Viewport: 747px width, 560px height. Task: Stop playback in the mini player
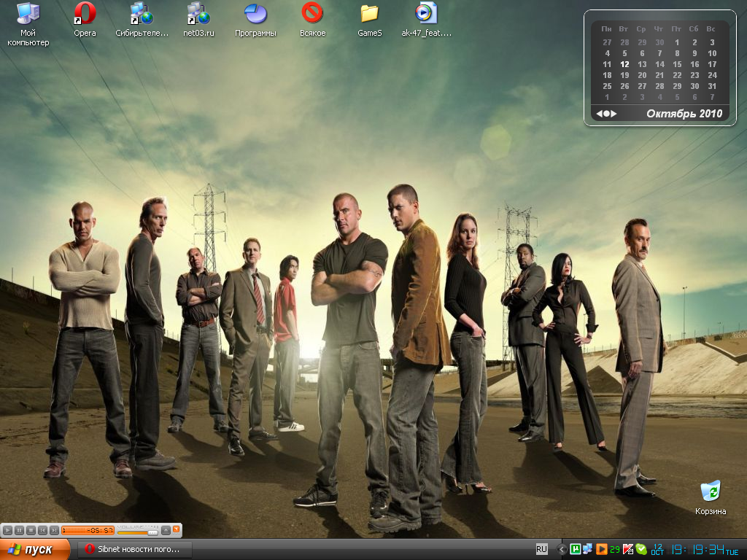tap(31, 530)
